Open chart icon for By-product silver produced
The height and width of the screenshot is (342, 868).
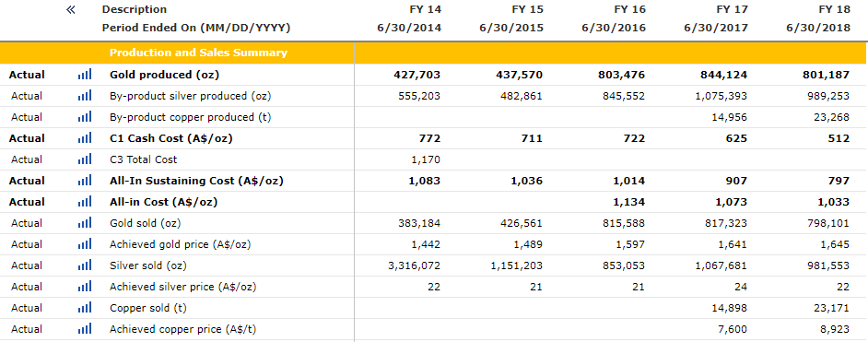pyautogui.click(x=85, y=96)
